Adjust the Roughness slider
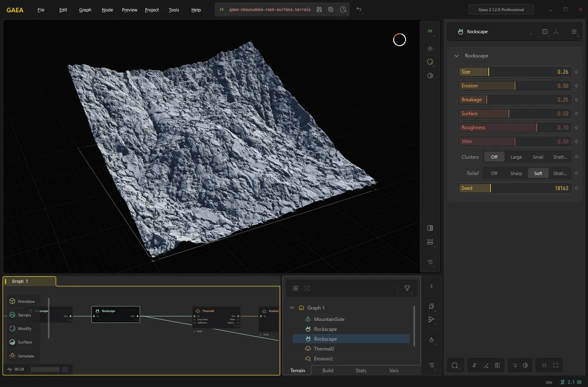588x387 pixels. coord(515,127)
